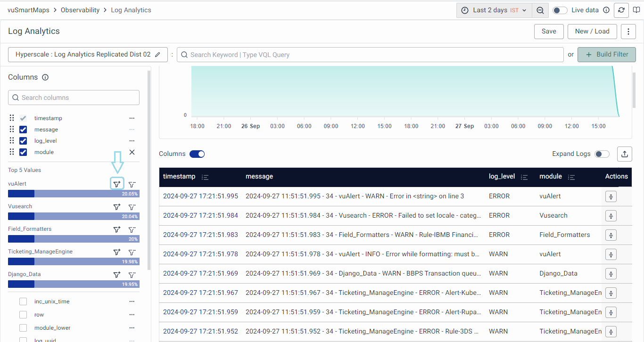Enable the Live data toggle
The image size is (644, 342).
click(560, 10)
